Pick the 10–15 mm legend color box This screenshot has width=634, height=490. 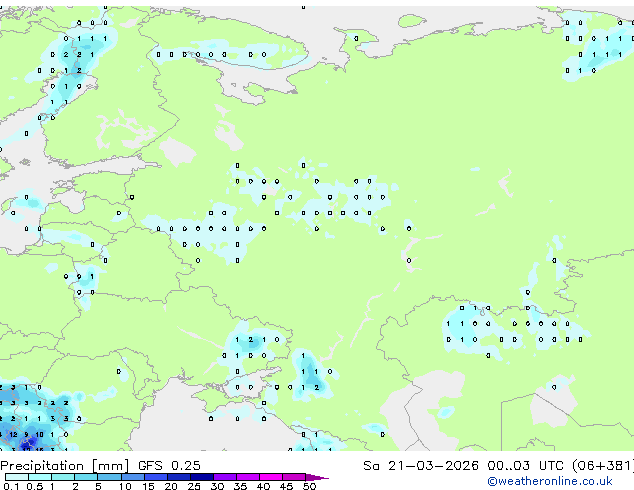point(133,477)
